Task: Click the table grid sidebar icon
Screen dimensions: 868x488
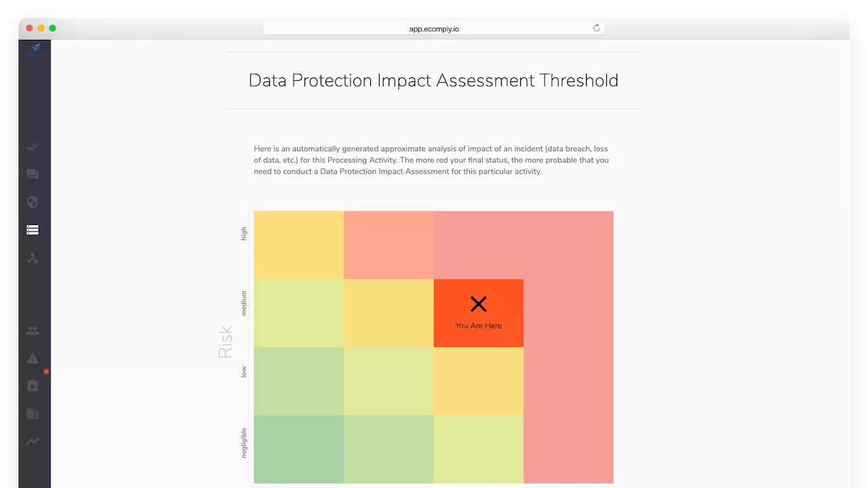Action: click(33, 413)
